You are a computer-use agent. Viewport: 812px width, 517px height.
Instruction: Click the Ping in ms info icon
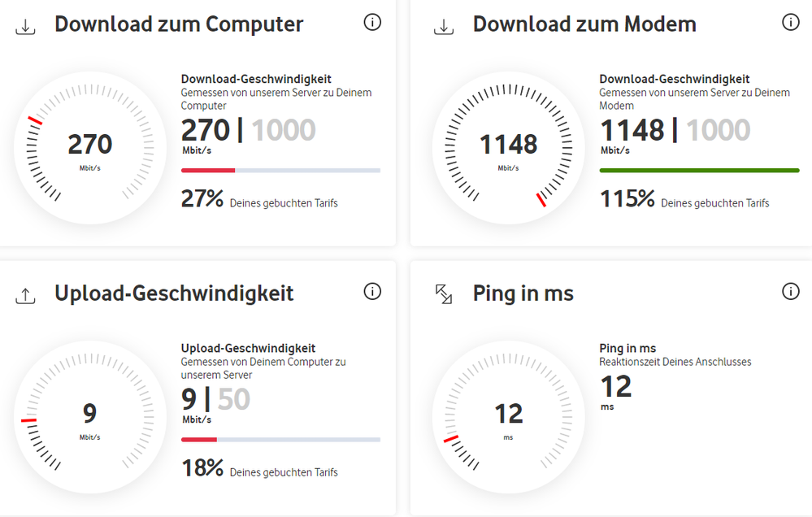click(790, 291)
